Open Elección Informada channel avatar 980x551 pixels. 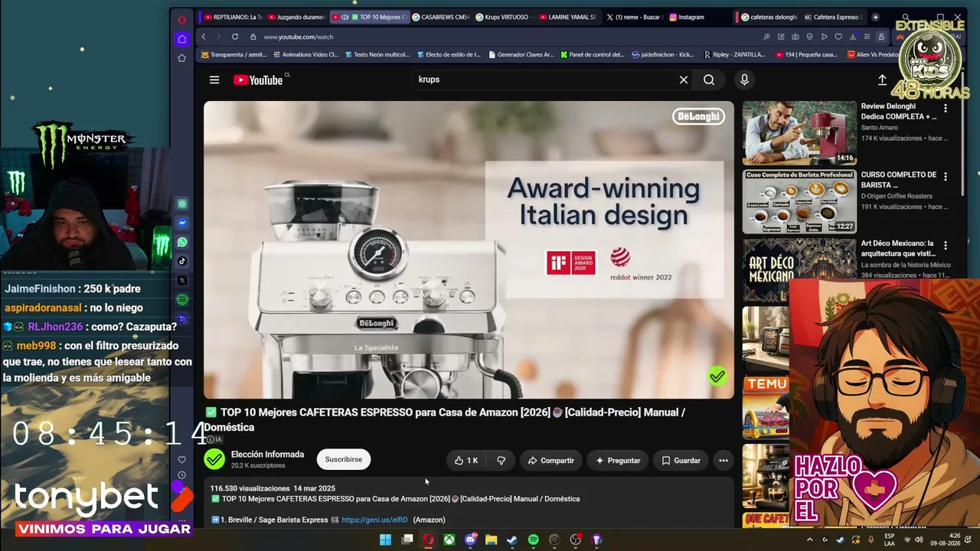pyautogui.click(x=214, y=459)
